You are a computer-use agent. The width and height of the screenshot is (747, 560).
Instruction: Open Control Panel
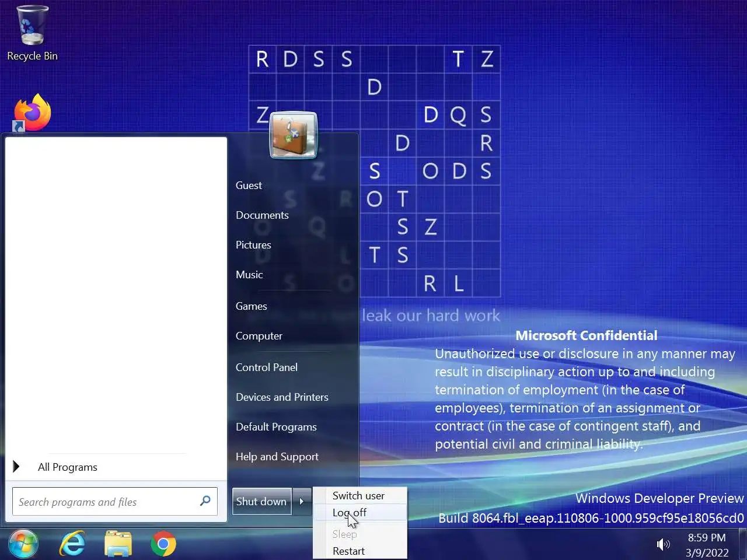[267, 367]
